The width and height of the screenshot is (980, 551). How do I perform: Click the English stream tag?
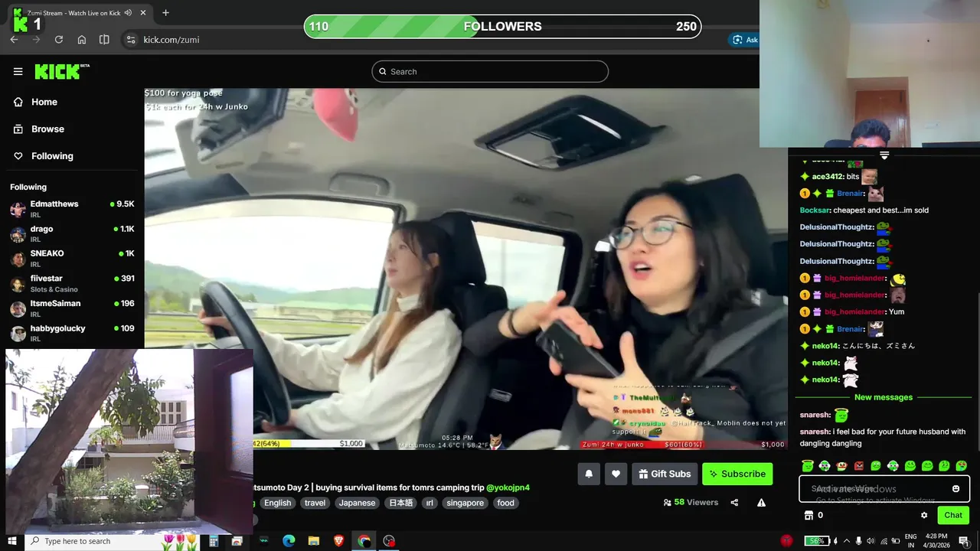tap(277, 503)
